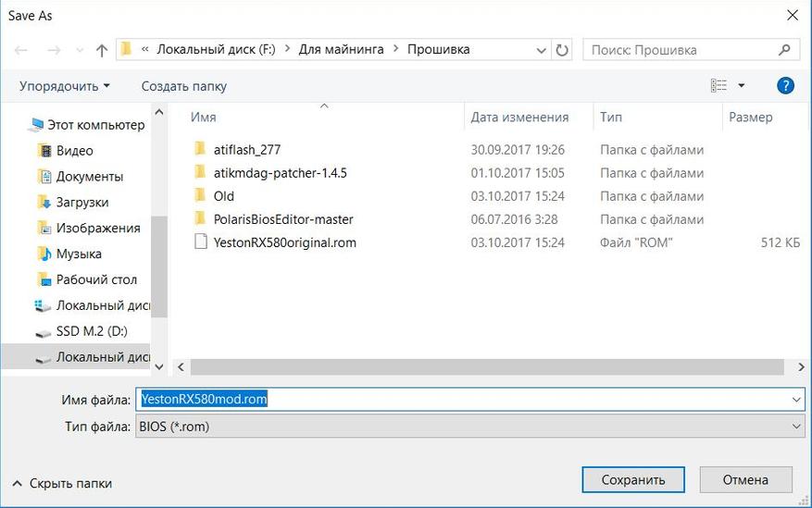Viewport: 812px width, 508px height.
Task: Click the Up one level arrow icon
Action: point(101,50)
